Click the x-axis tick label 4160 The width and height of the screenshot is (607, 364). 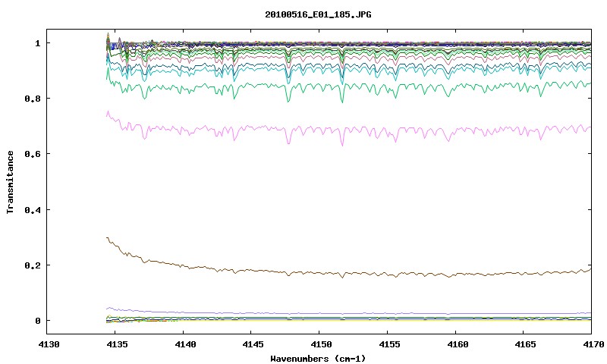[x=458, y=344]
